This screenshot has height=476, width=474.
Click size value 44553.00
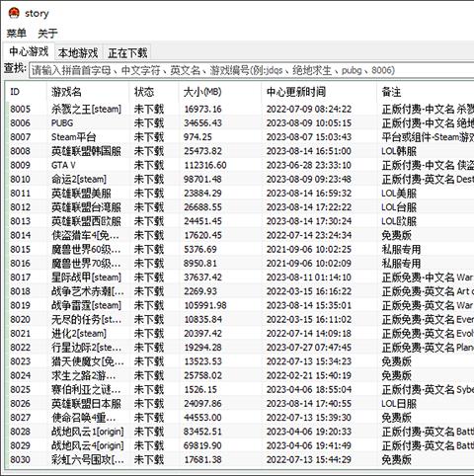(x=202, y=418)
